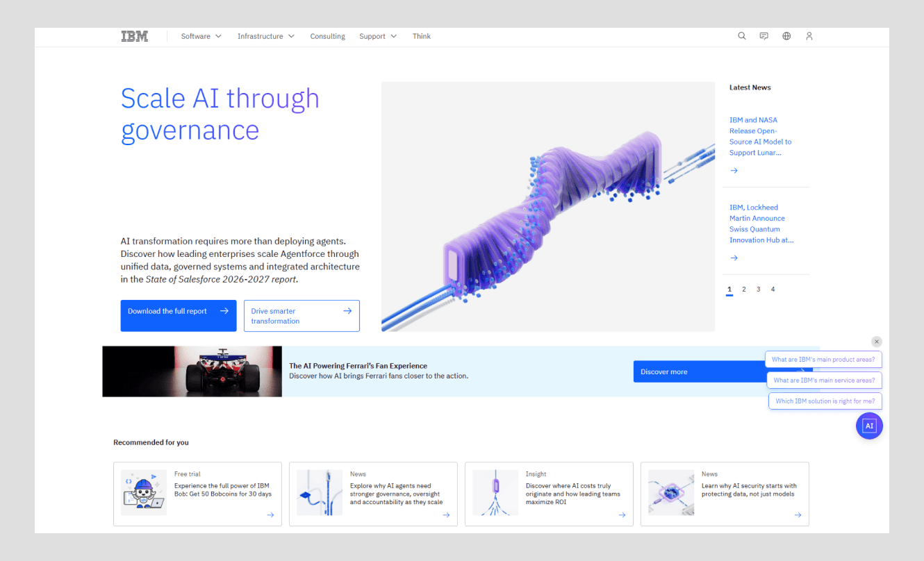
Task: Click the AI costs insight card image
Action: click(x=495, y=492)
